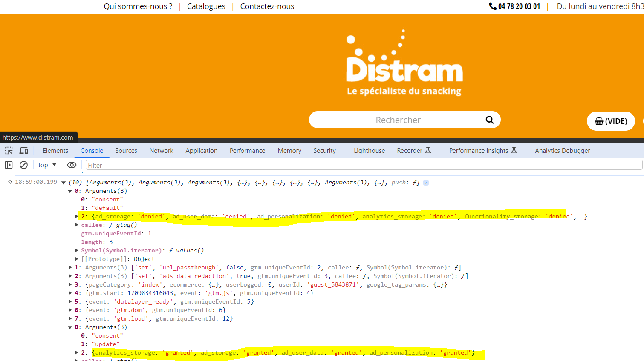This screenshot has width=644, height=361.
Task: Show the console sidebar panel icon
Action: coord(9,165)
